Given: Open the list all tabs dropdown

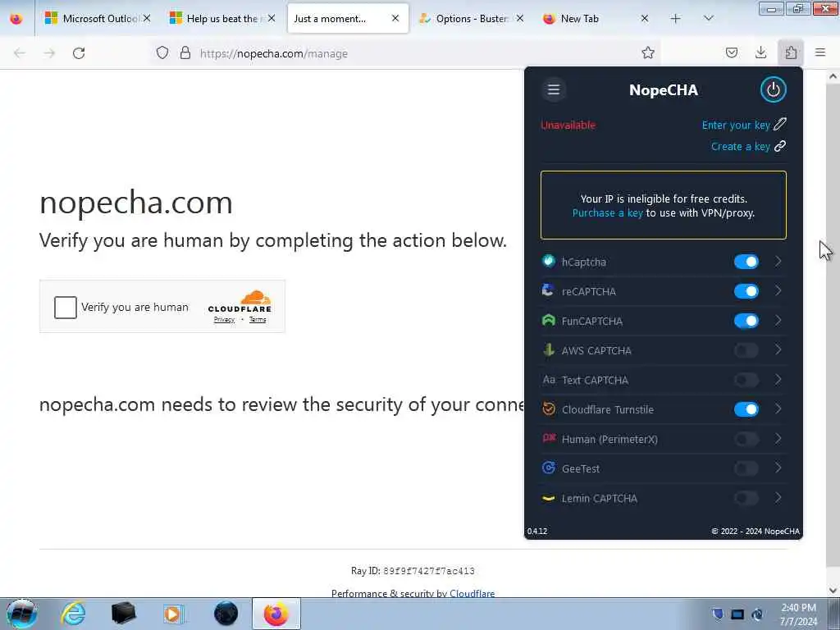Looking at the screenshot, I should tap(708, 18).
